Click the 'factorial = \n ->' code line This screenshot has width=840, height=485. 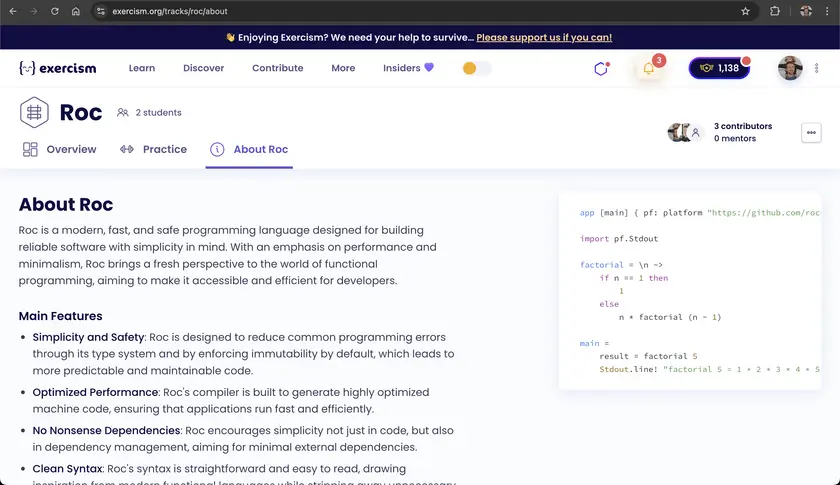point(621,265)
